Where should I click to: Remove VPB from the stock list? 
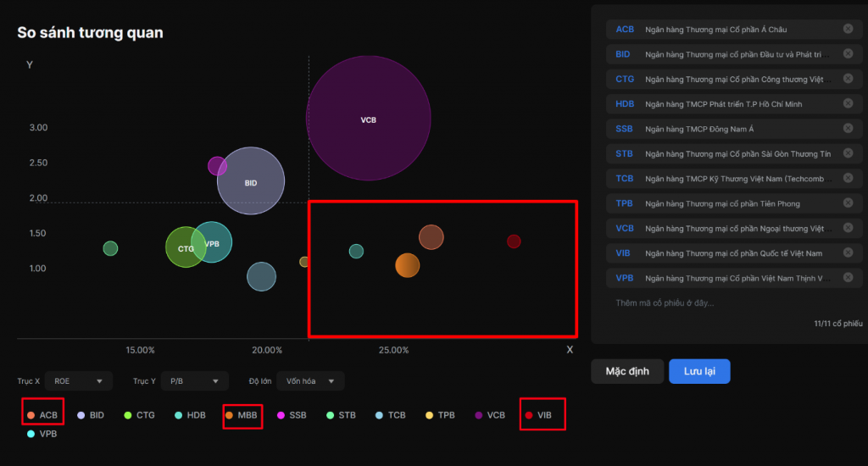pyautogui.click(x=848, y=278)
